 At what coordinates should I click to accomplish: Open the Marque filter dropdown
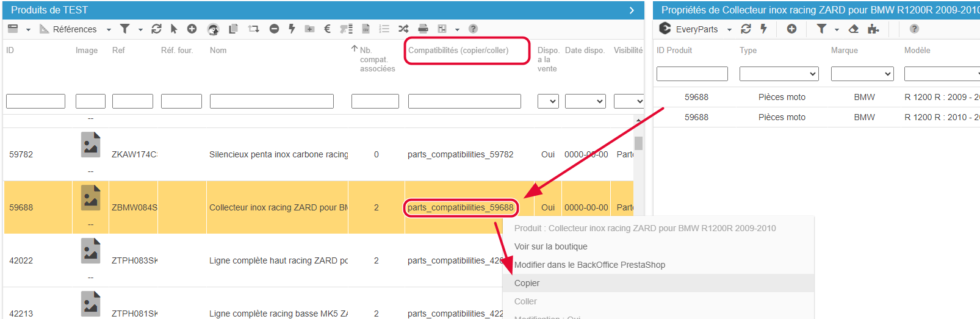click(x=862, y=74)
